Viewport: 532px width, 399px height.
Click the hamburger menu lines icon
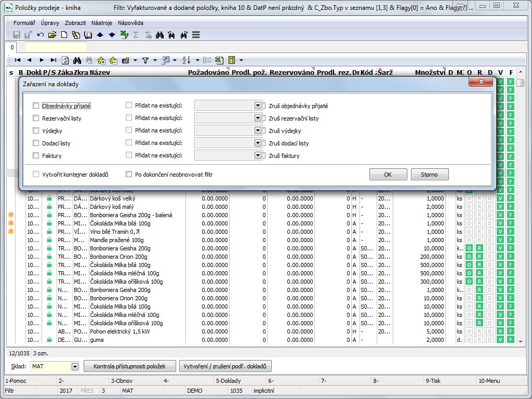pyautogui.click(x=196, y=35)
